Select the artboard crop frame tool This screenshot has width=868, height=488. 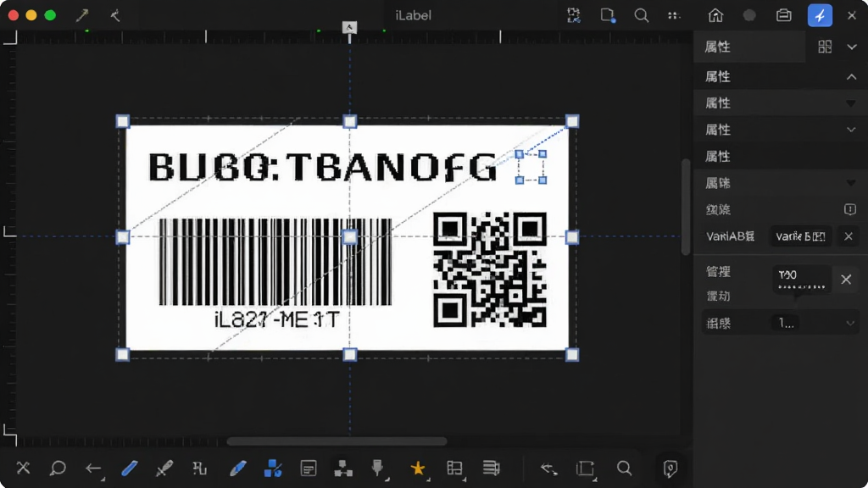pyautogui.click(x=585, y=468)
